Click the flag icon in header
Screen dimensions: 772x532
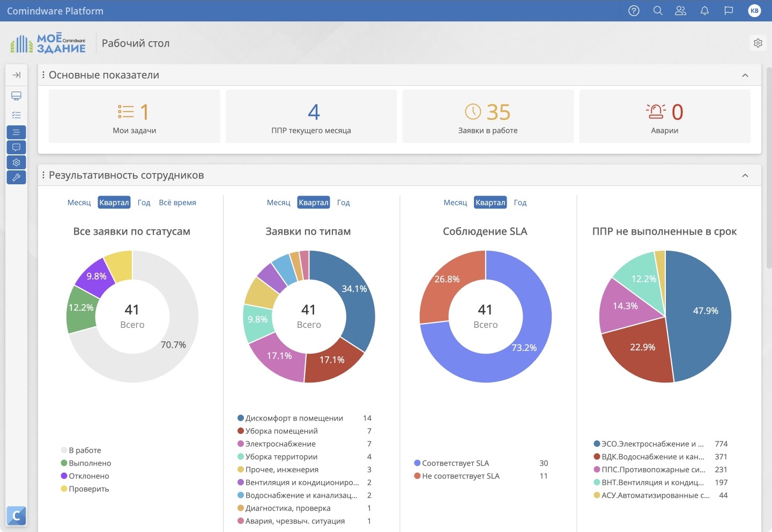(729, 11)
